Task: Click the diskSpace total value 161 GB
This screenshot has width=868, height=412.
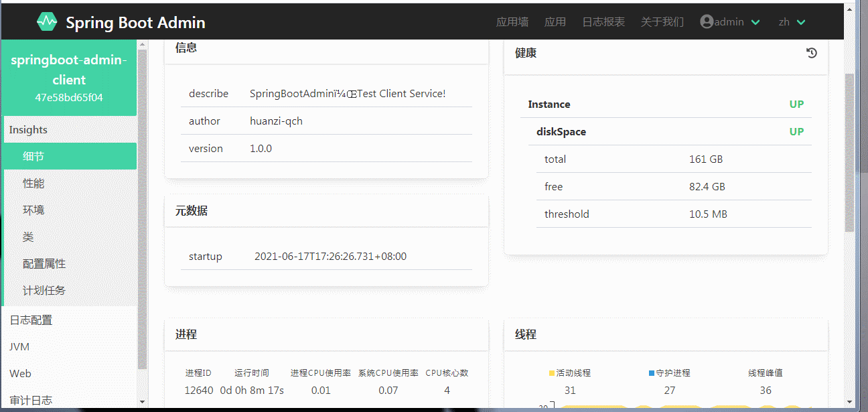Action: point(706,159)
